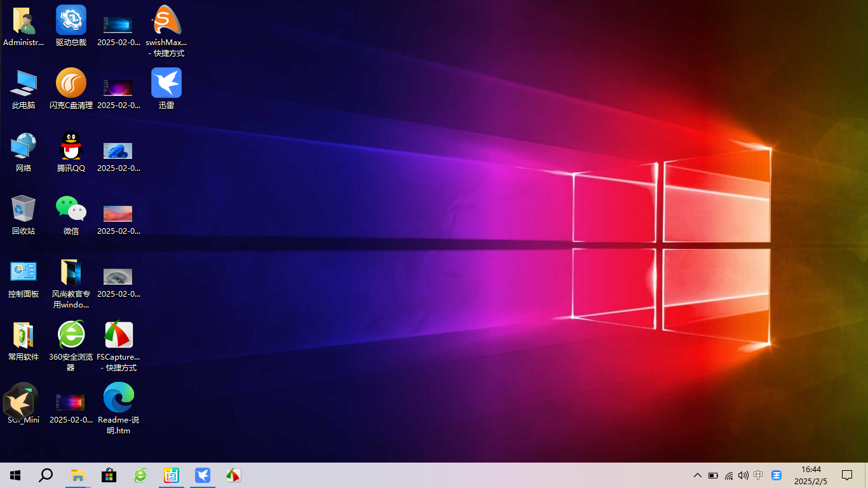Screen dimensions: 868x488
Task: Click the blue 王 input method icon
Action: point(776,475)
